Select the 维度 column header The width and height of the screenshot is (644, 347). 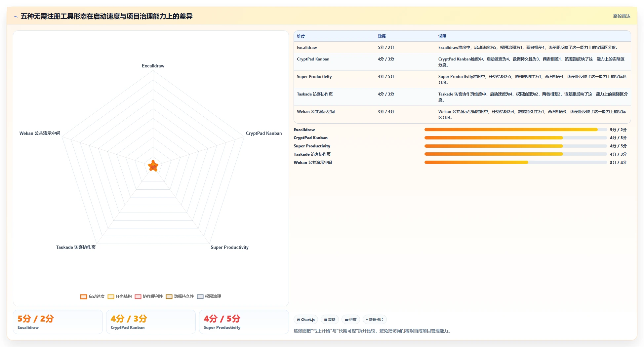(x=301, y=36)
